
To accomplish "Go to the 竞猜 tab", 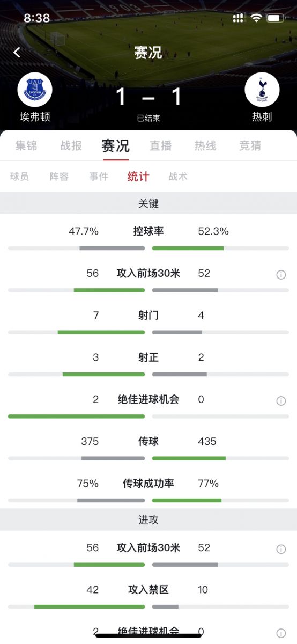I will pos(250,145).
